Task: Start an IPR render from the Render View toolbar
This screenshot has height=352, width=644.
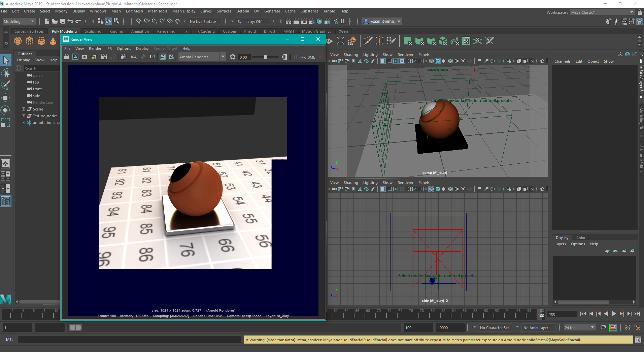Action: [104, 57]
